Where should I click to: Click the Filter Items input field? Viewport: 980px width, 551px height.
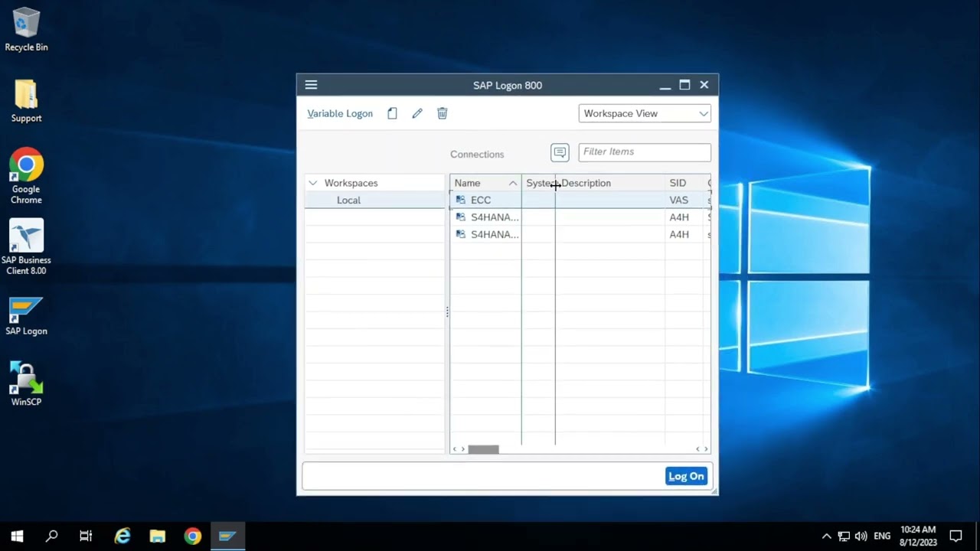(645, 152)
